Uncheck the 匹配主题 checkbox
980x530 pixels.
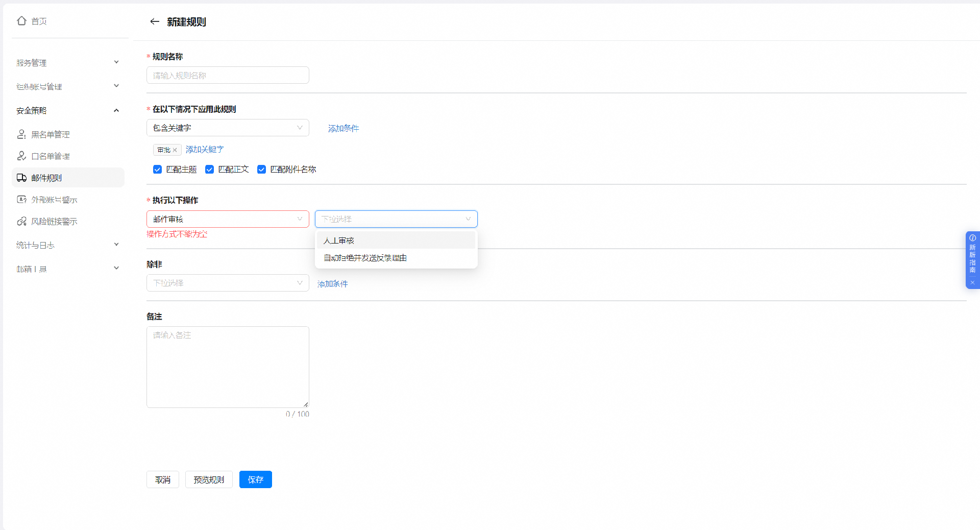(x=157, y=170)
